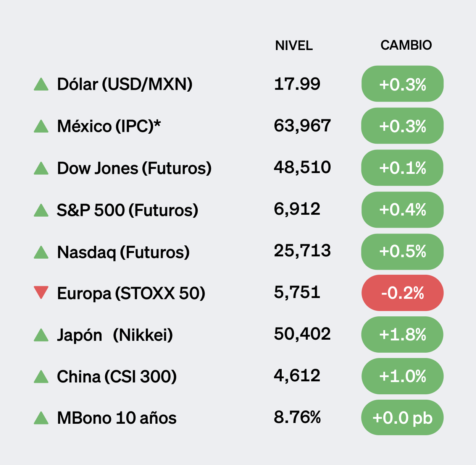Click the up arrow next to MBono 10 años

pyautogui.click(x=41, y=418)
